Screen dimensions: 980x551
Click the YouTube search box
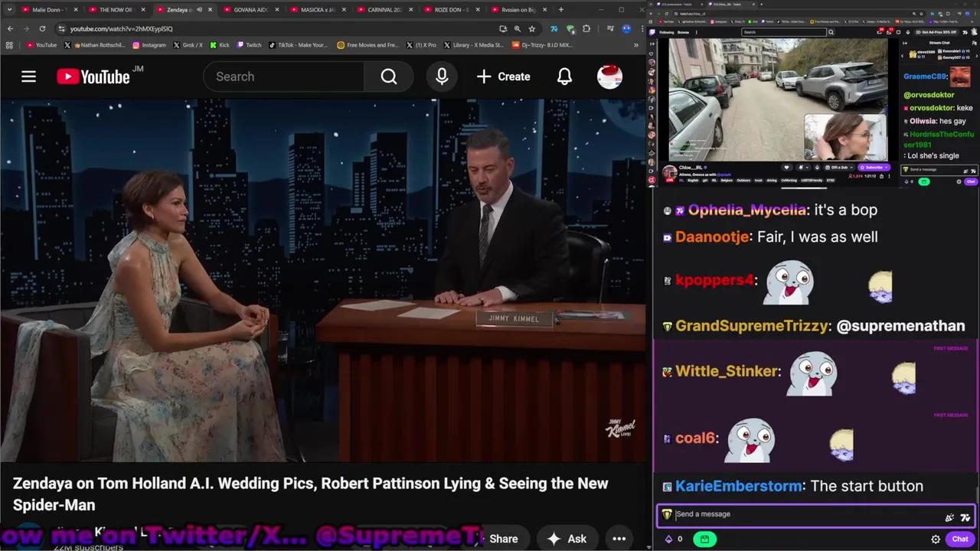[x=283, y=77]
